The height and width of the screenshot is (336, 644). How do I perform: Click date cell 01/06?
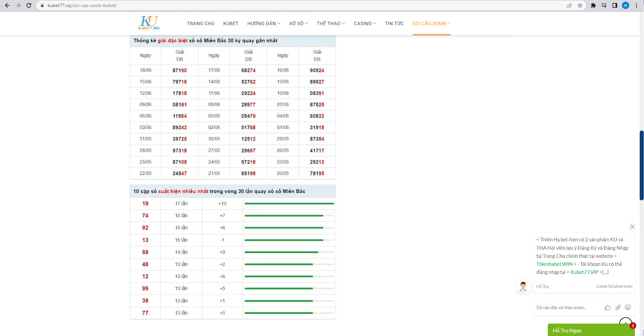[283, 127]
